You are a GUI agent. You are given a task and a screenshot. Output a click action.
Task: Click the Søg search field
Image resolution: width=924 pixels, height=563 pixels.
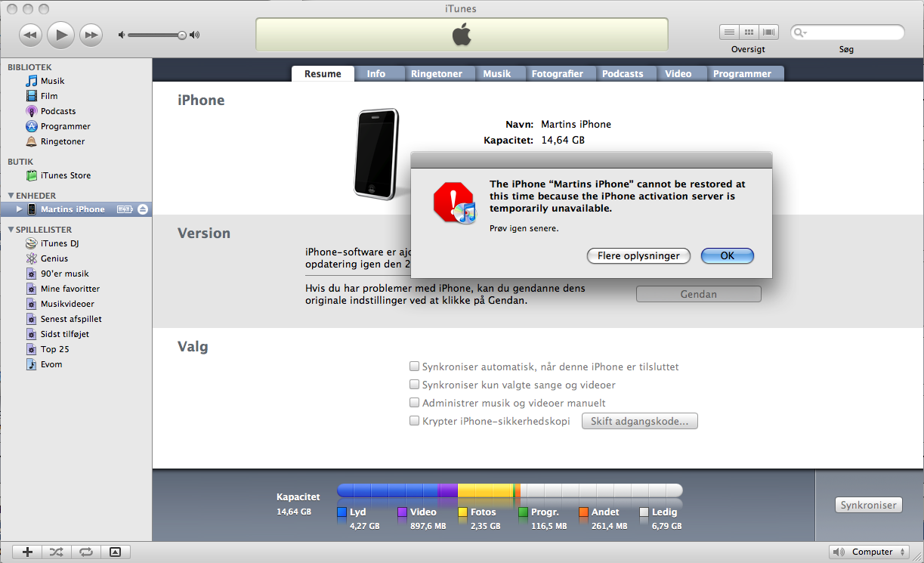(x=847, y=33)
